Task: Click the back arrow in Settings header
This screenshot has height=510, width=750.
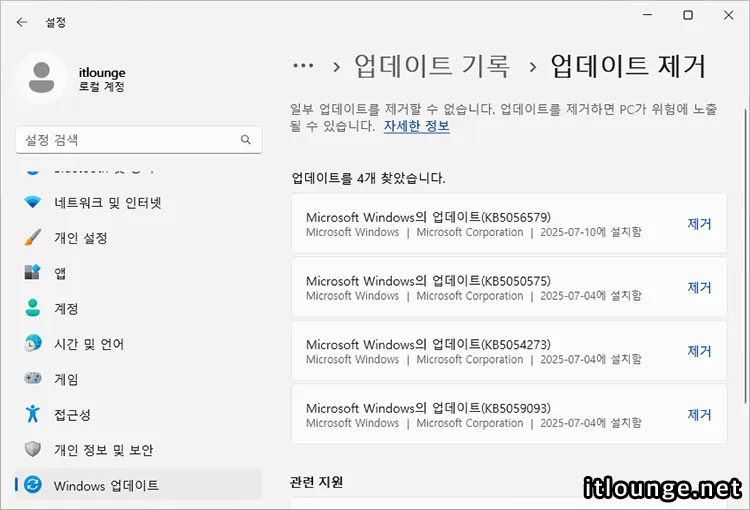Action: tap(22, 22)
